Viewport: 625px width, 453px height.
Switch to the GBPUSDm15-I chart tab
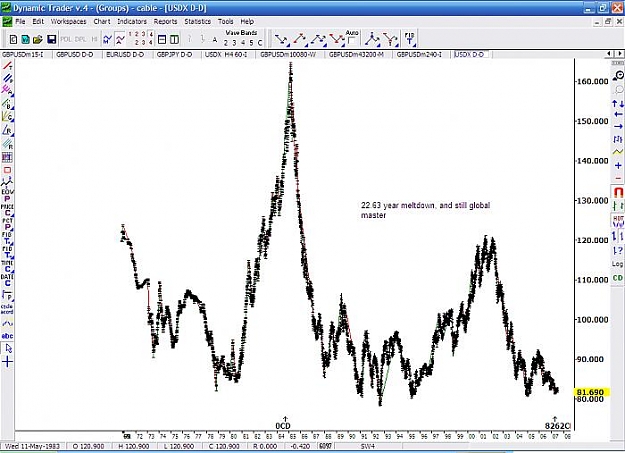(23, 54)
